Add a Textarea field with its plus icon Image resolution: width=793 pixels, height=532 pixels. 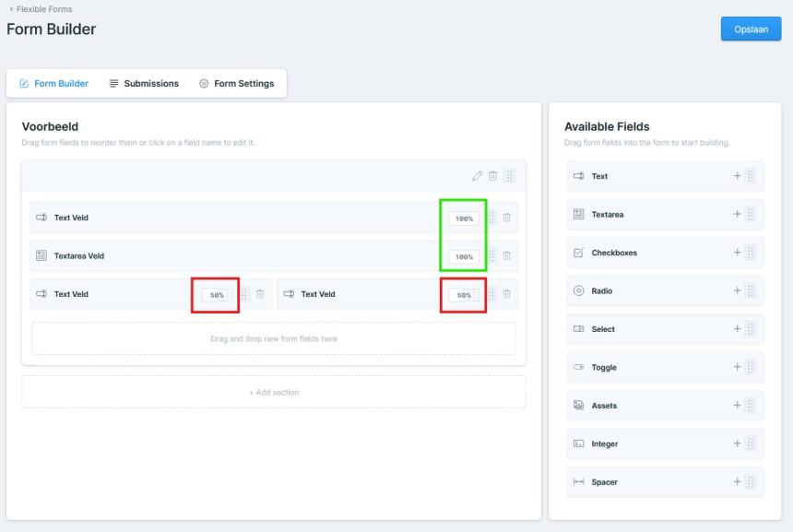click(737, 215)
